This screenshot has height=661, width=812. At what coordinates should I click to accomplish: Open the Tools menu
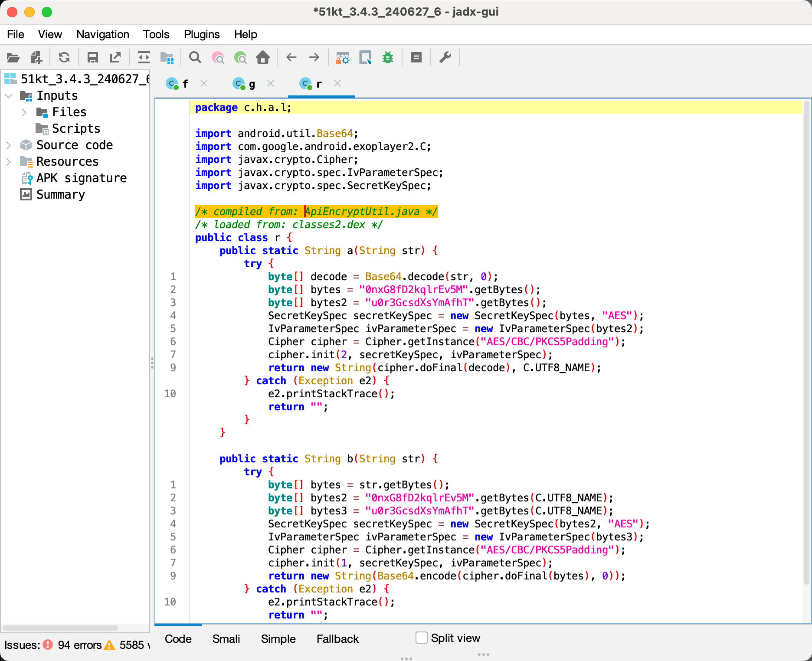coord(156,34)
